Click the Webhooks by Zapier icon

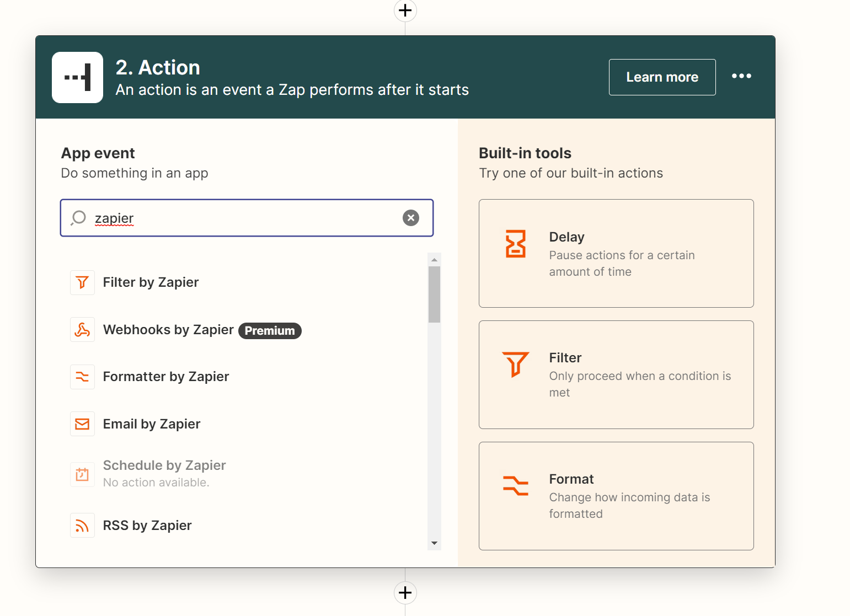(x=82, y=330)
